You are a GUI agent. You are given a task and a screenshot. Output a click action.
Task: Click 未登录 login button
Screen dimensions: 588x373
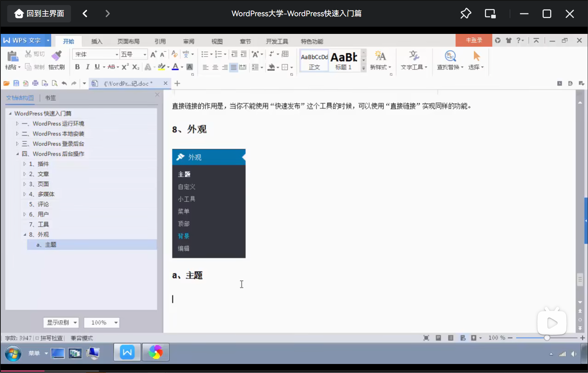(474, 40)
